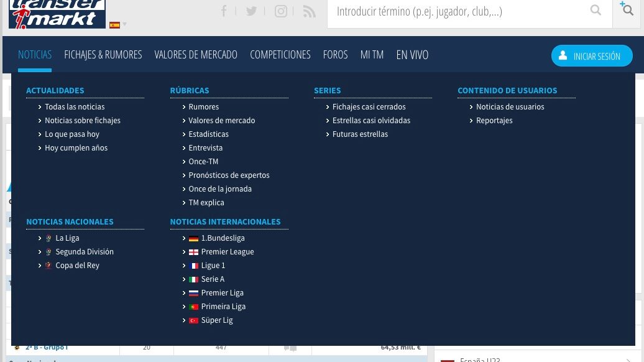Open Todas las noticias link

pos(75,107)
